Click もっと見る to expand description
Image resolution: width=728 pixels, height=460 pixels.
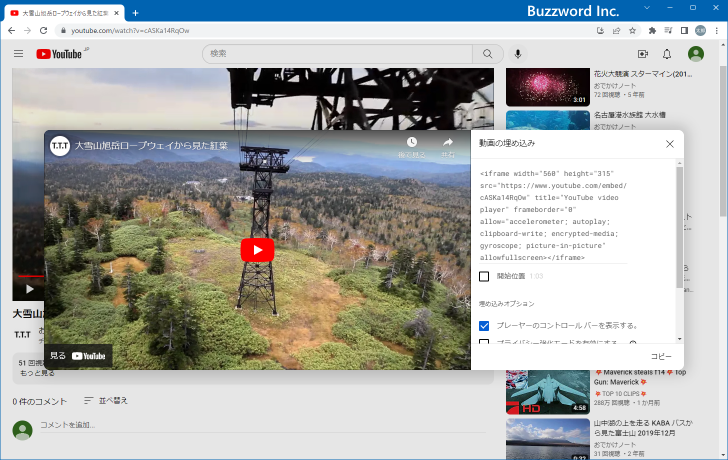coord(37,373)
